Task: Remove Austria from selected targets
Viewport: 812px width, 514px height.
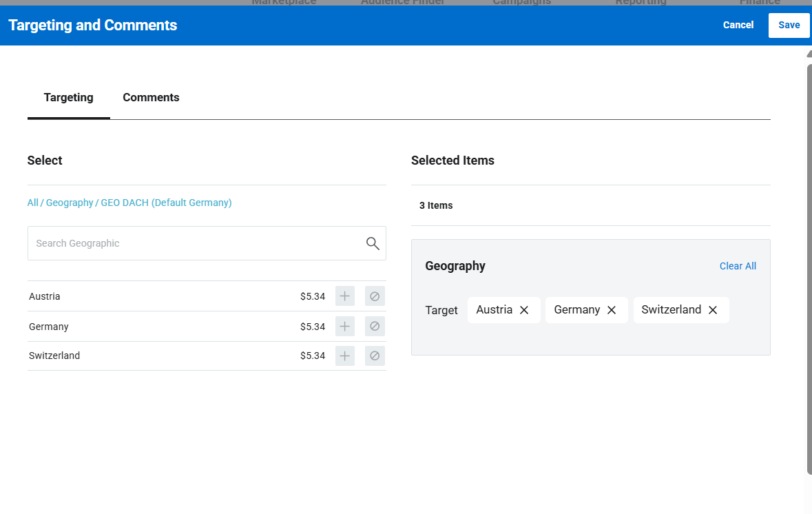Action: tap(524, 310)
